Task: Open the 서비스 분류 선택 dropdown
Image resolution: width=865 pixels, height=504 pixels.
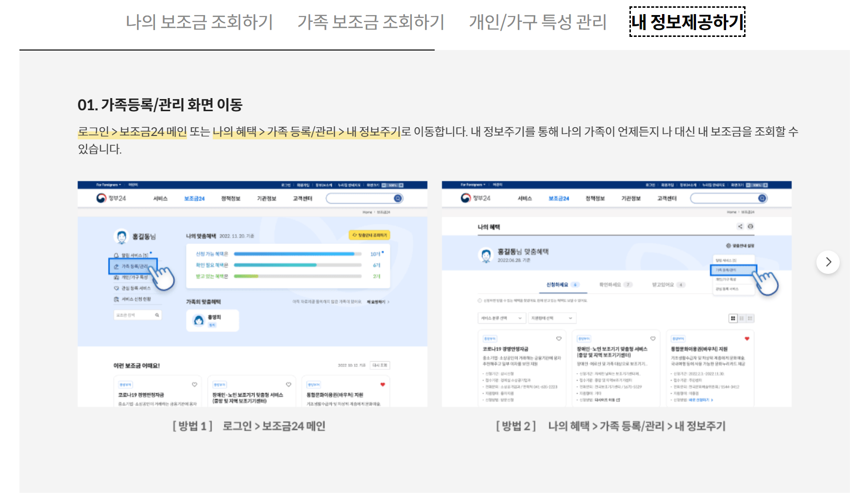Action: [x=502, y=319]
